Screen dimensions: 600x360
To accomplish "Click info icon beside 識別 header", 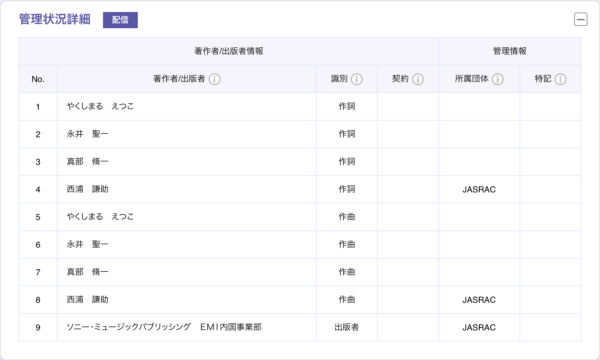I will click(x=357, y=79).
